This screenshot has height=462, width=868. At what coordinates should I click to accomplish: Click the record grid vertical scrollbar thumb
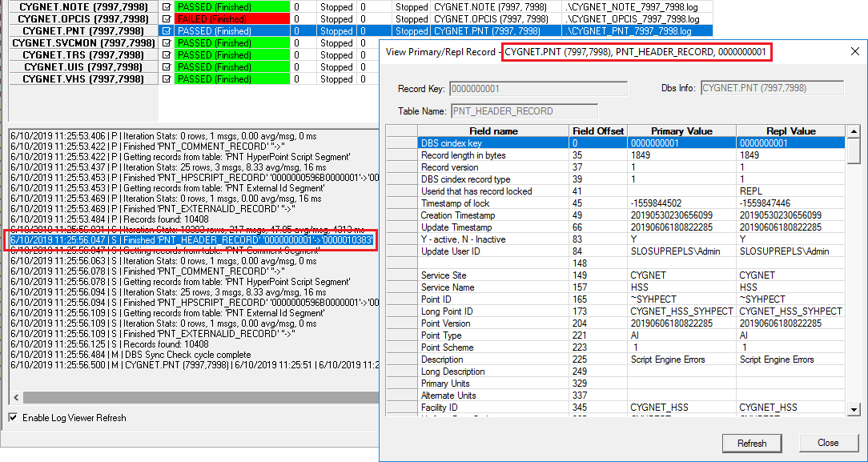[854, 150]
